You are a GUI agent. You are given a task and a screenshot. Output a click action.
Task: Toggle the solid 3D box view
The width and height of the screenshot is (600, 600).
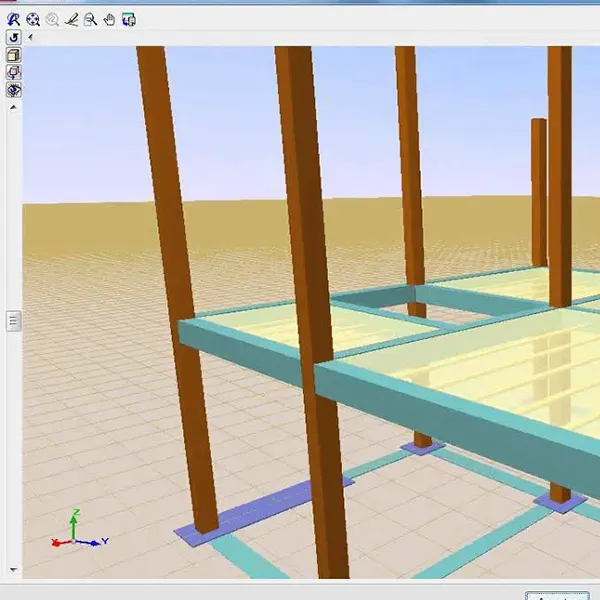[x=14, y=55]
